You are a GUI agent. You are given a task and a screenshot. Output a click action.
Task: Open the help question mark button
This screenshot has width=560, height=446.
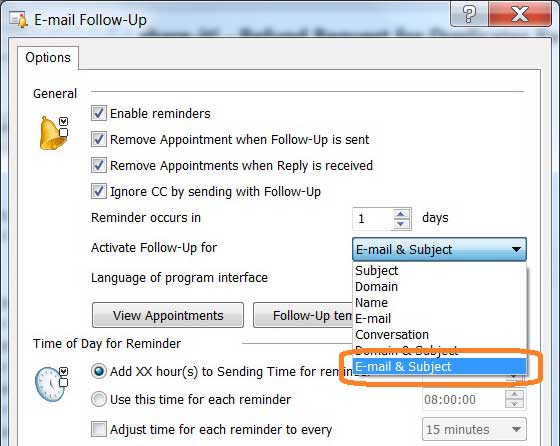click(x=469, y=14)
